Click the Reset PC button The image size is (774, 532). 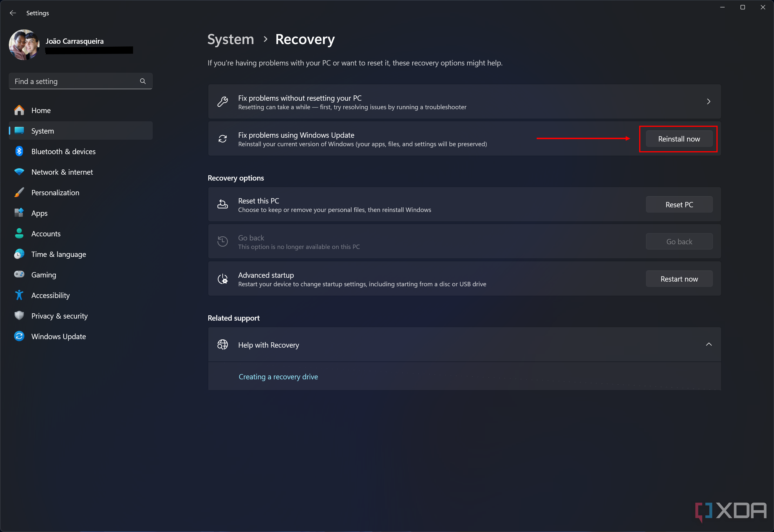pyautogui.click(x=679, y=205)
